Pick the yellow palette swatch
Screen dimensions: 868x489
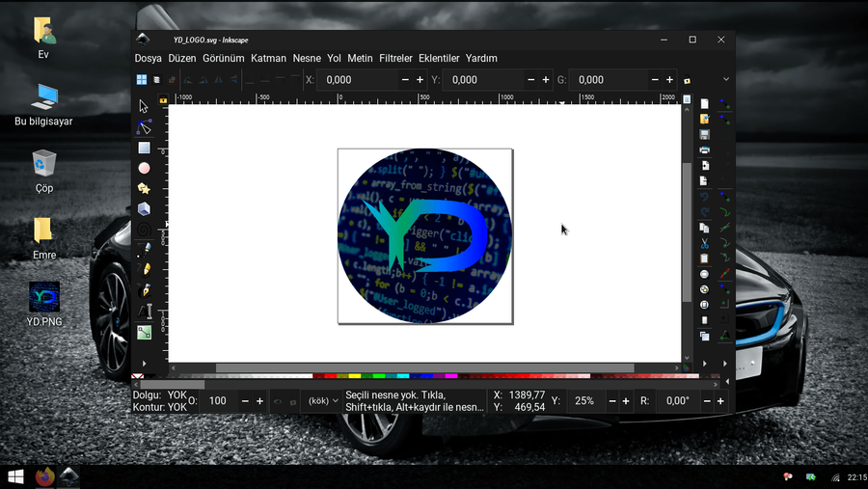354,376
